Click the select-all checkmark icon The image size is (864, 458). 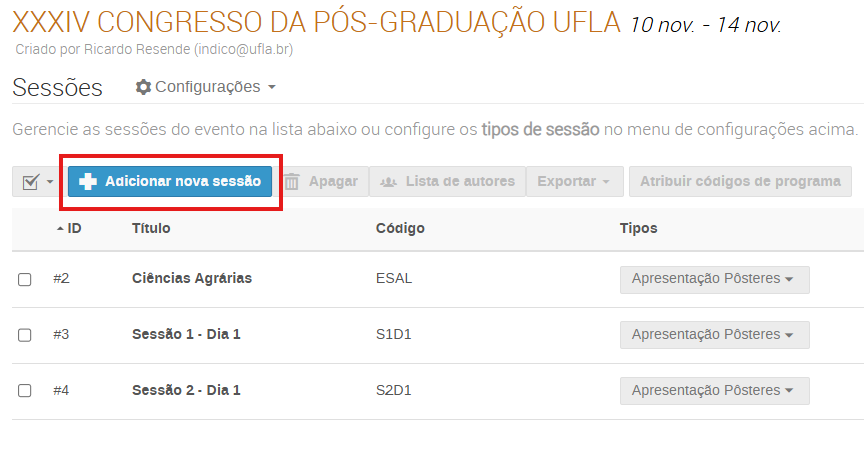click(x=30, y=181)
